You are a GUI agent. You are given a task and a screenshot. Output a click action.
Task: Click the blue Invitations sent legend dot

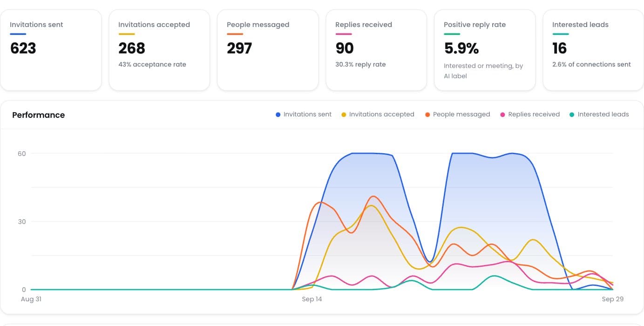(x=278, y=115)
